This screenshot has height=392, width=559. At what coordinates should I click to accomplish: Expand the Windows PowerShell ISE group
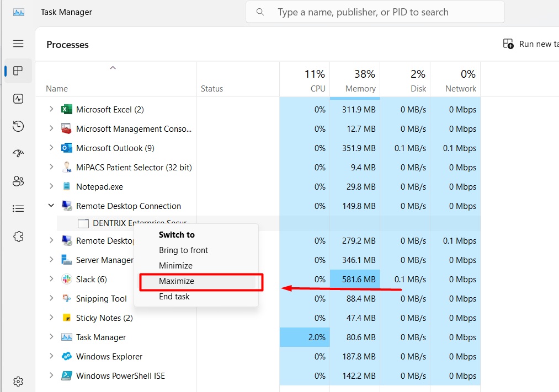click(x=51, y=375)
